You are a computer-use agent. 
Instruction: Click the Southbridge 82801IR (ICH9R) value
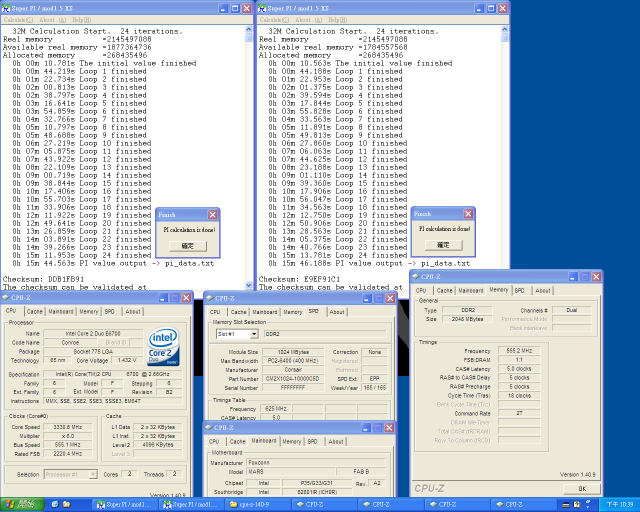316,492
